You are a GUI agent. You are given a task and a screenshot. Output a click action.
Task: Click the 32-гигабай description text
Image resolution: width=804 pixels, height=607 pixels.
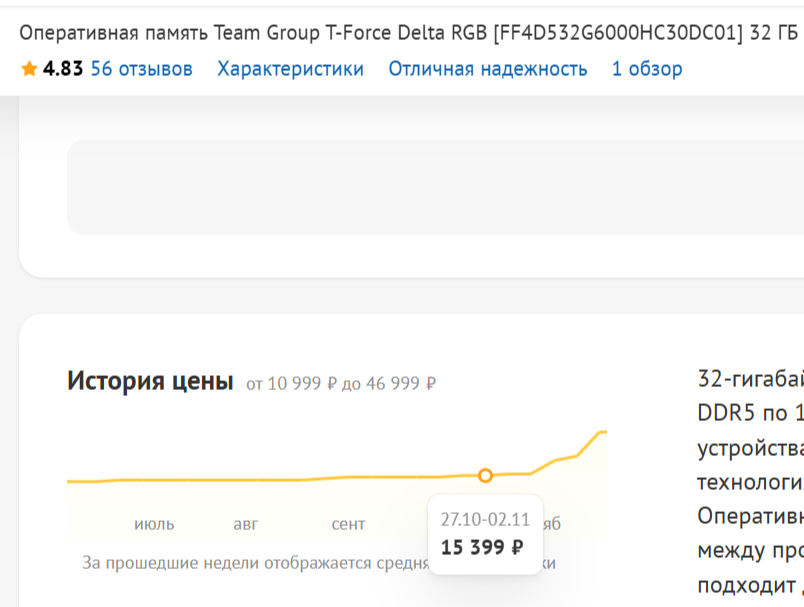point(751,379)
